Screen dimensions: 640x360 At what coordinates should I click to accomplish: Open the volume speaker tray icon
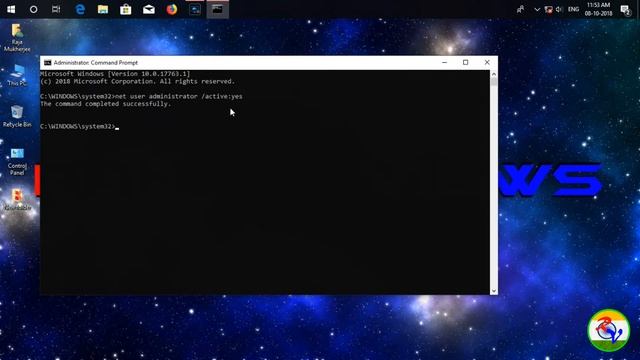559,9
